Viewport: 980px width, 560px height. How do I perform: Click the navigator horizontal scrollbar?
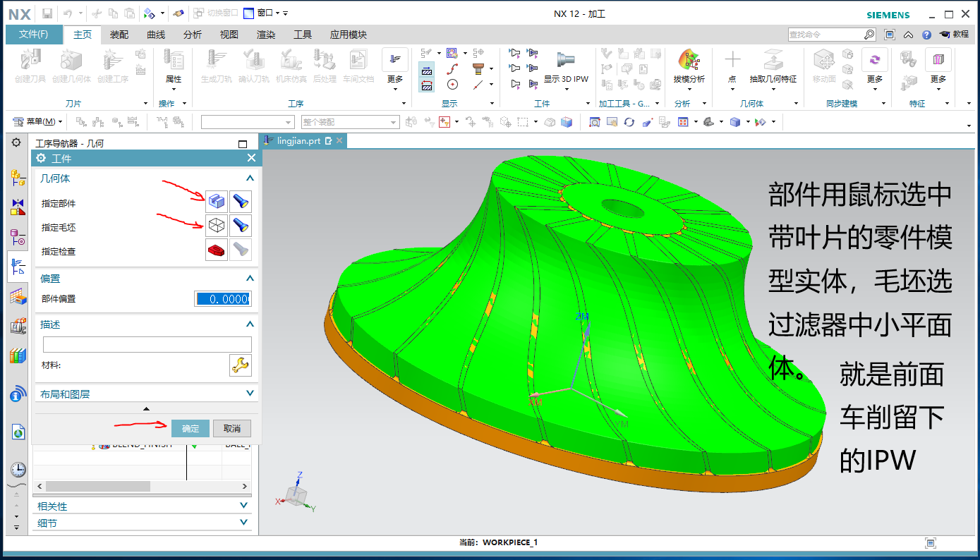pyautogui.click(x=99, y=486)
